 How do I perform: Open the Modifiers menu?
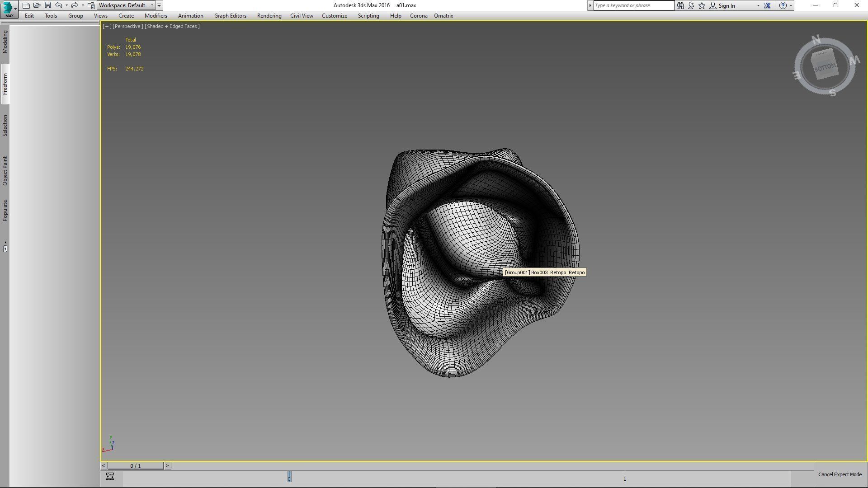tap(156, 16)
